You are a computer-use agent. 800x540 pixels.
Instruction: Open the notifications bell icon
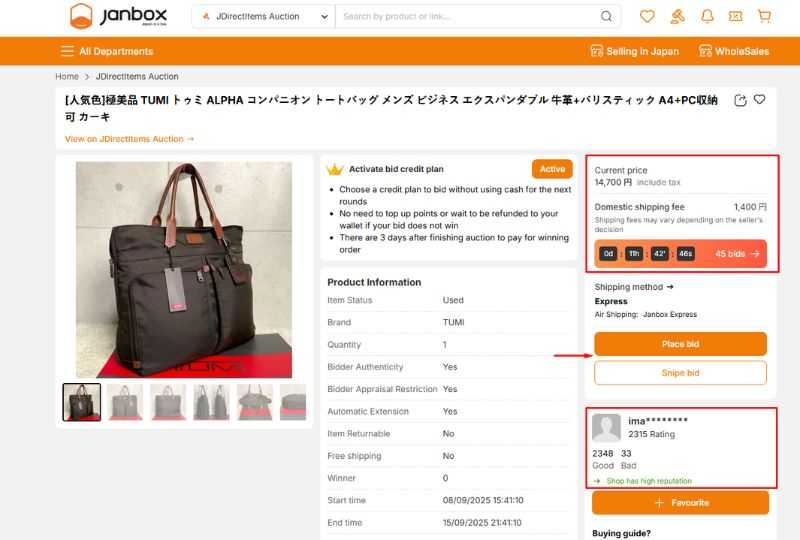[707, 16]
